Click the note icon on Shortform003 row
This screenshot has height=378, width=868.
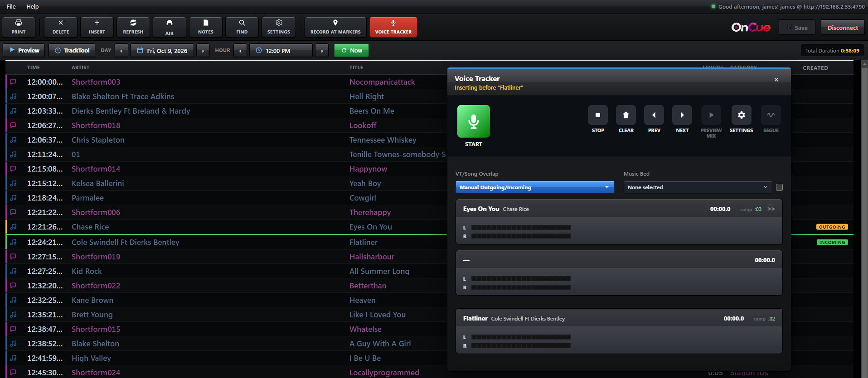pyautogui.click(x=13, y=82)
